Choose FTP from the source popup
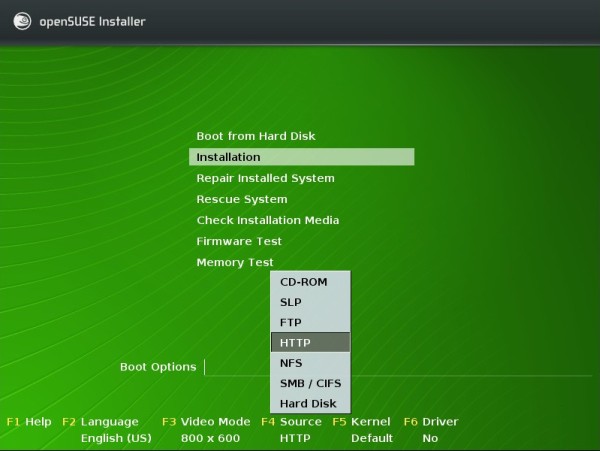Screen dimensions: 600x451 tap(310, 322)
